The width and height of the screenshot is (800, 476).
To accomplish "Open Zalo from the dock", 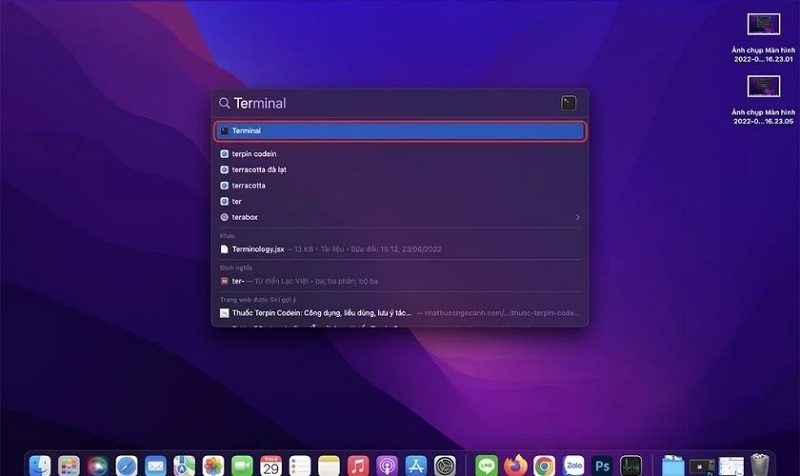I will tap(574, 465).
